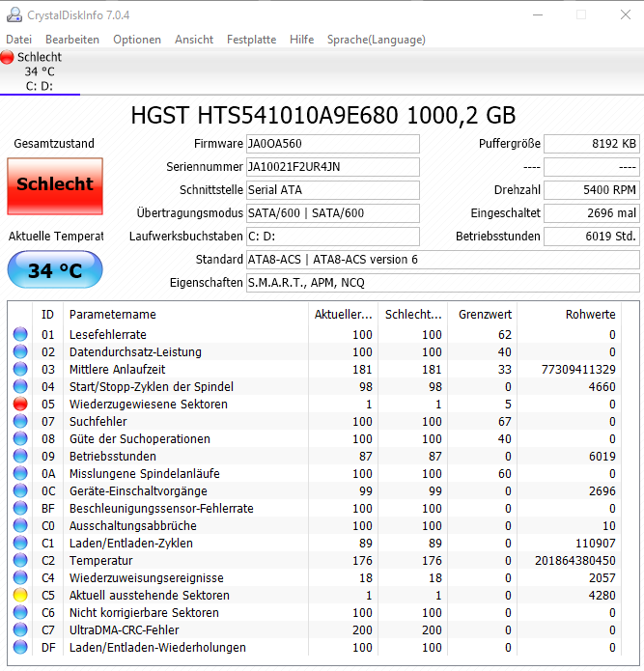Click the status icon for row 09 Betriebsstunden
The width and height of the screenshot is (644, 671).
tap(20, 456)
